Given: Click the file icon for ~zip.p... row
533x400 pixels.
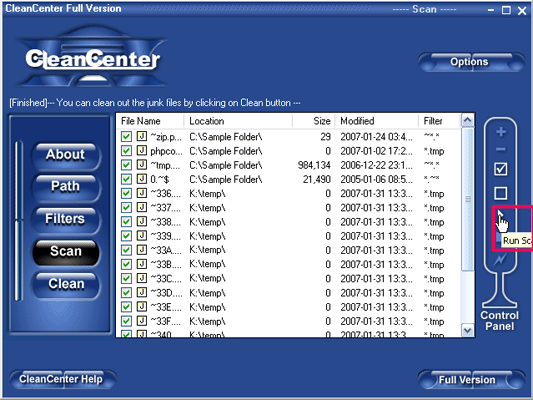Looking at the screenshot, I should pos(142,136).
